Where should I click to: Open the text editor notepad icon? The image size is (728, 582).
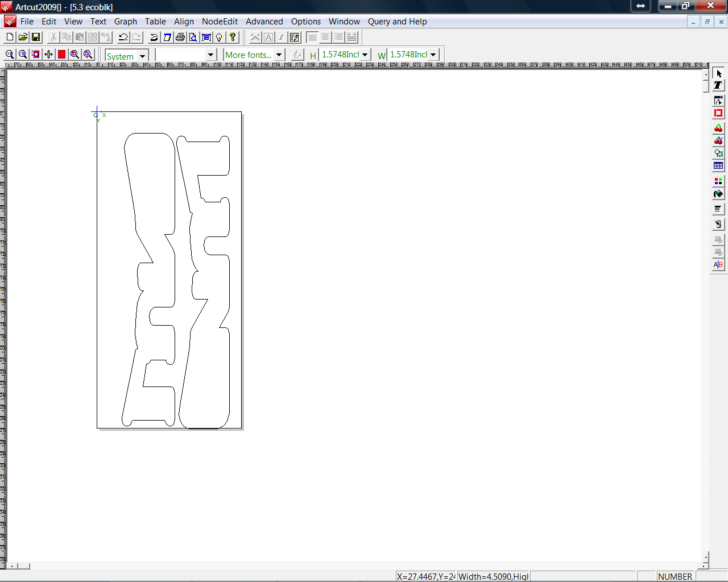click(295, 37)
